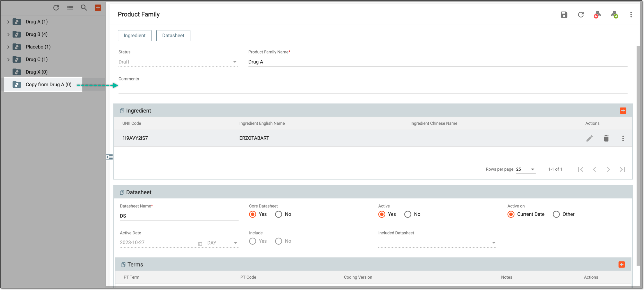Select Drug X (0) in tree
Image resolution: width=644 pixels, height=290 pixels.
pyautogui.click(x=37, y=72)
